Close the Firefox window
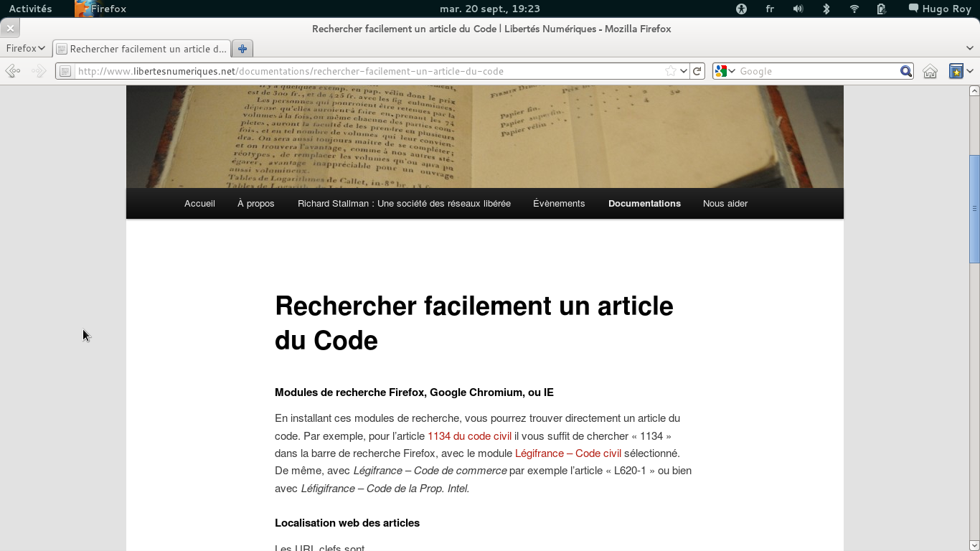This screenshot has height=551, width=980. tap(10, 29)
